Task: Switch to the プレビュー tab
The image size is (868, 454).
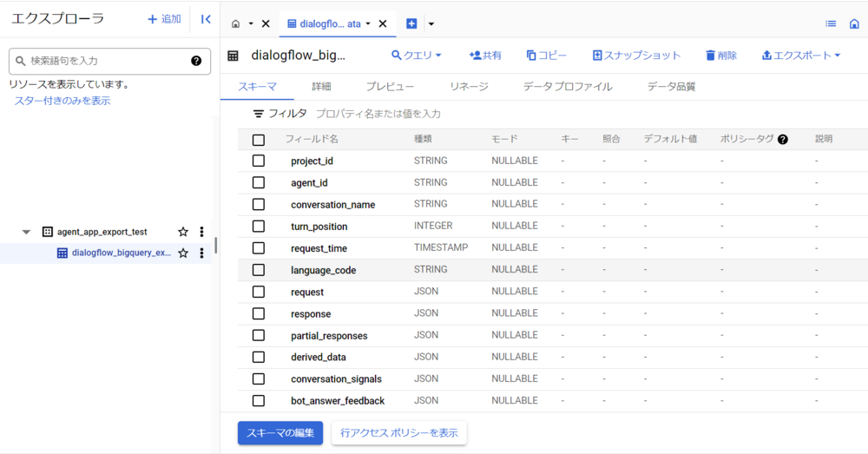Action: [390, 87]
